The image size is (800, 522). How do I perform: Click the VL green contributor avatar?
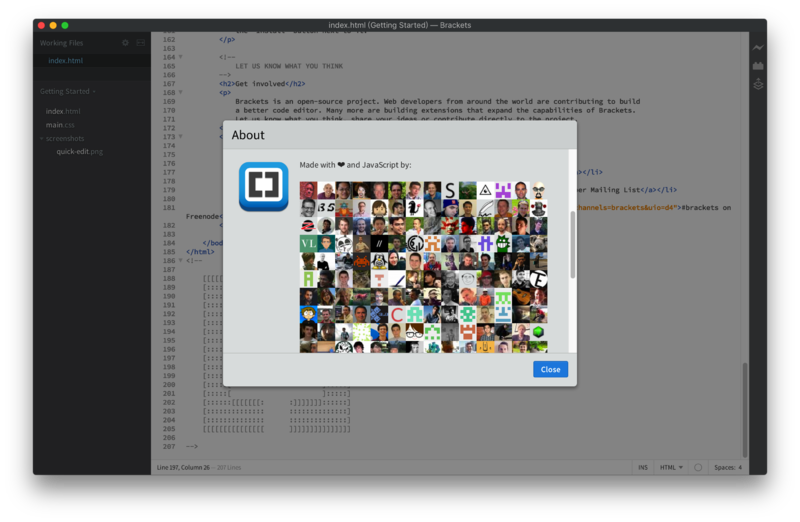(x=308, y=243)
